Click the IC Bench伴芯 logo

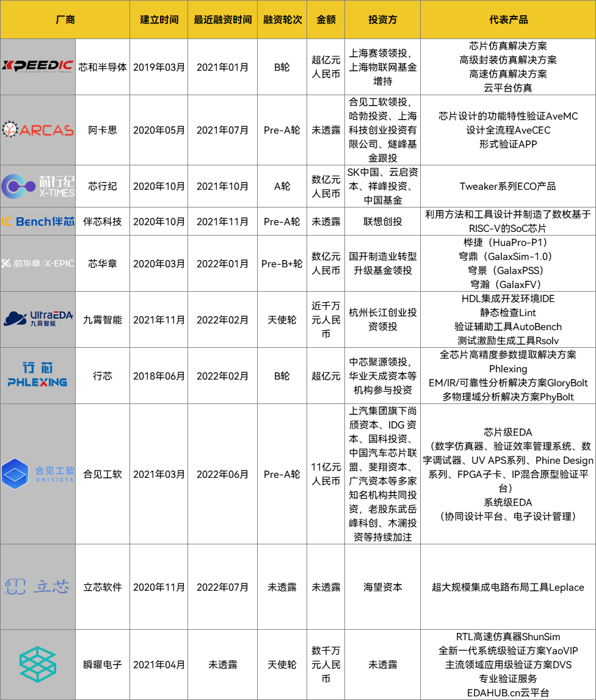point(38,222)
